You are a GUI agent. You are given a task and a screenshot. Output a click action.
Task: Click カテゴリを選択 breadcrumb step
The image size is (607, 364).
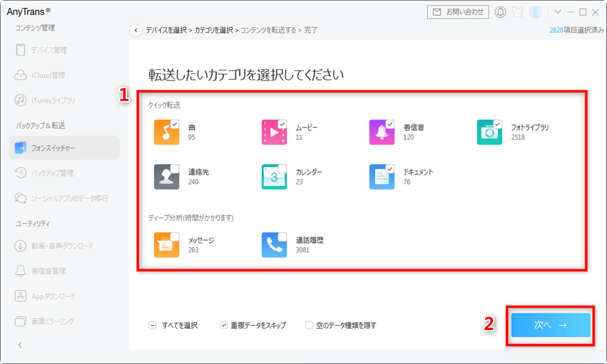click(214, 30)
